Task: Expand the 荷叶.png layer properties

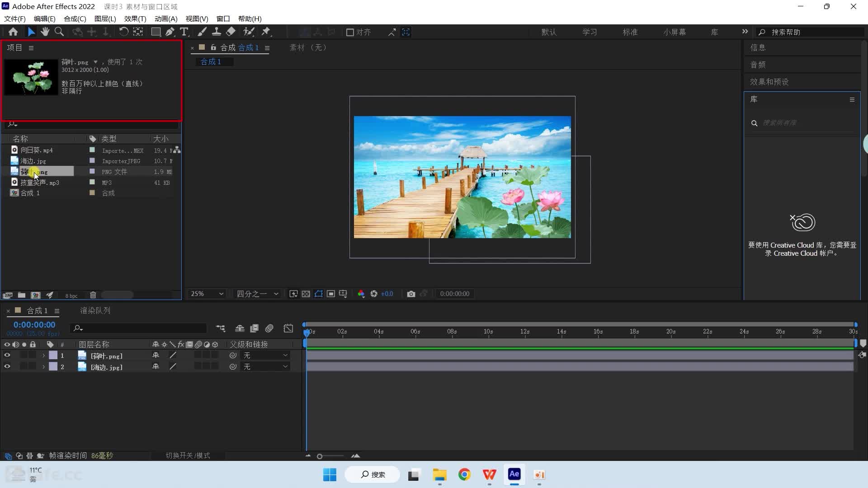Action: (x=43, y=356)
